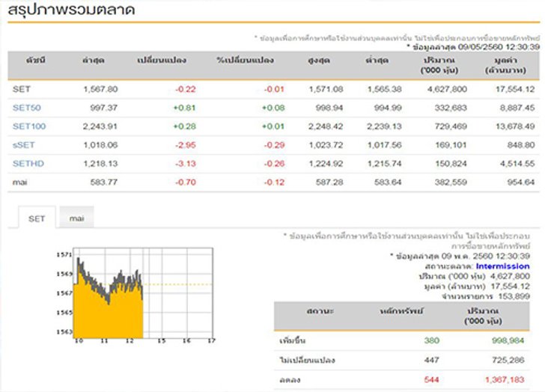The height and width of the screenshot is (392, 545).
Task: Select mai latest value 583.77
Action: pyautogui.click(x=103, y=183)
